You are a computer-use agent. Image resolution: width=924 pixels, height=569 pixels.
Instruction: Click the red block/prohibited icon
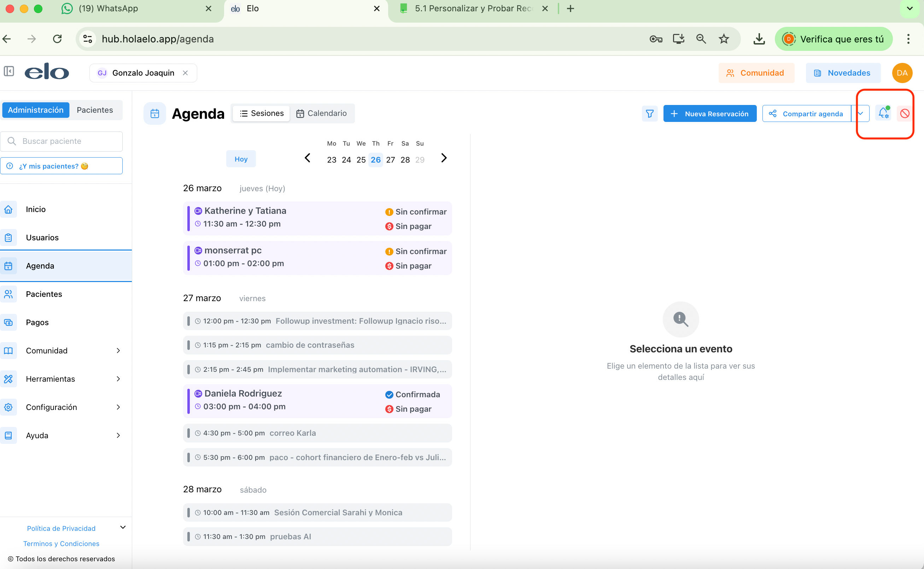(905, 113)
